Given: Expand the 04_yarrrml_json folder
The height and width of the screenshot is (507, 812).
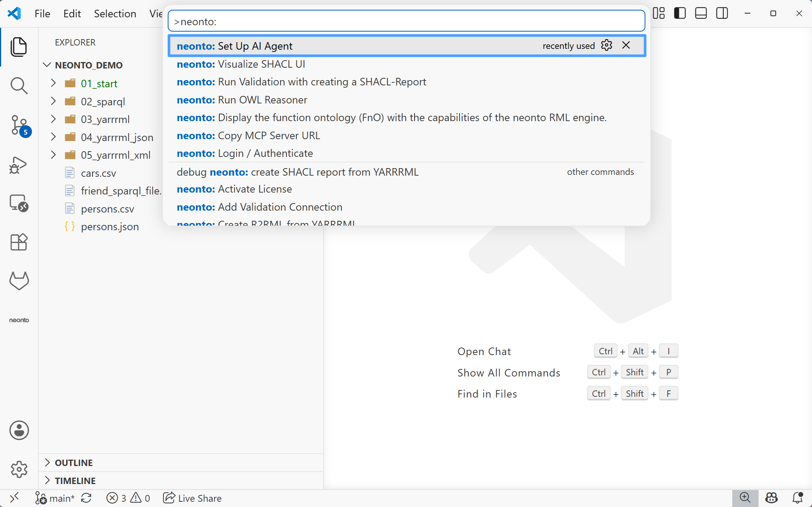Looking at the screenshot, I should pos(53,137).
